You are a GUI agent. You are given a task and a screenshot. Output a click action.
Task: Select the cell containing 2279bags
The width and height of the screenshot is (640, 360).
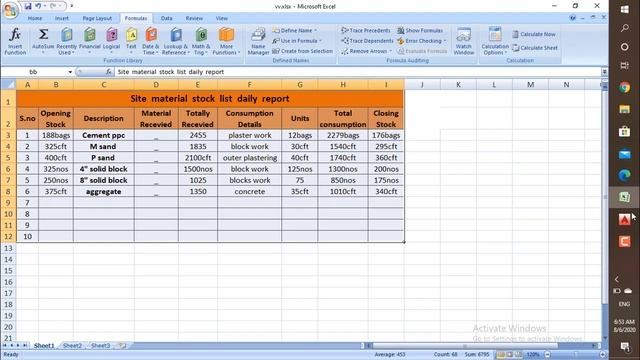[343, 135]
